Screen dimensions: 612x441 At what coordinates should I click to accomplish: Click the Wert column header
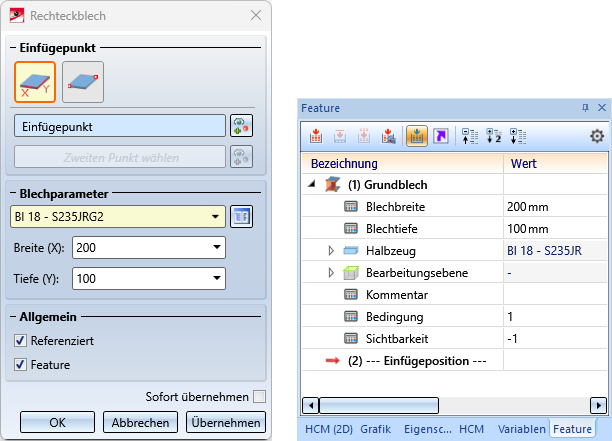[x=555, y=164]
